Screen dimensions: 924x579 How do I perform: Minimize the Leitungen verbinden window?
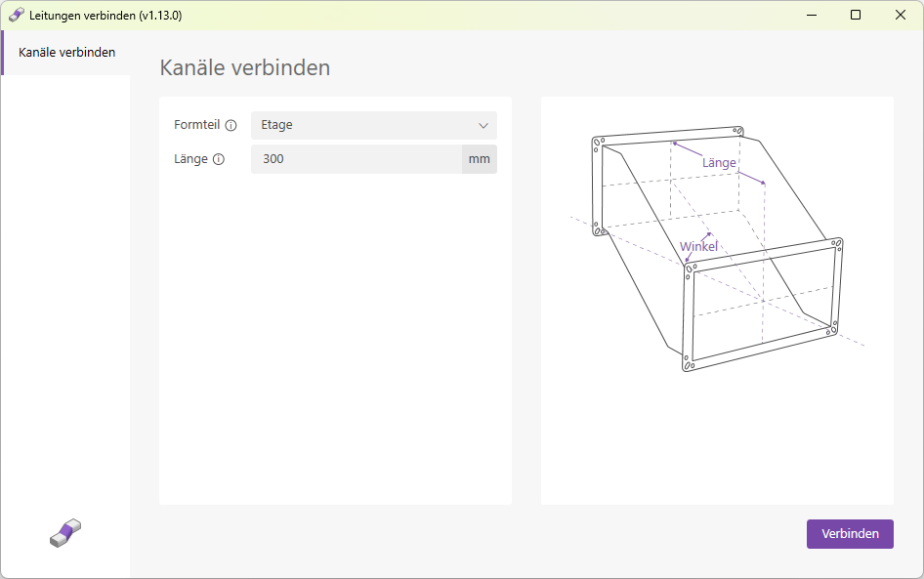pos(812,15)
